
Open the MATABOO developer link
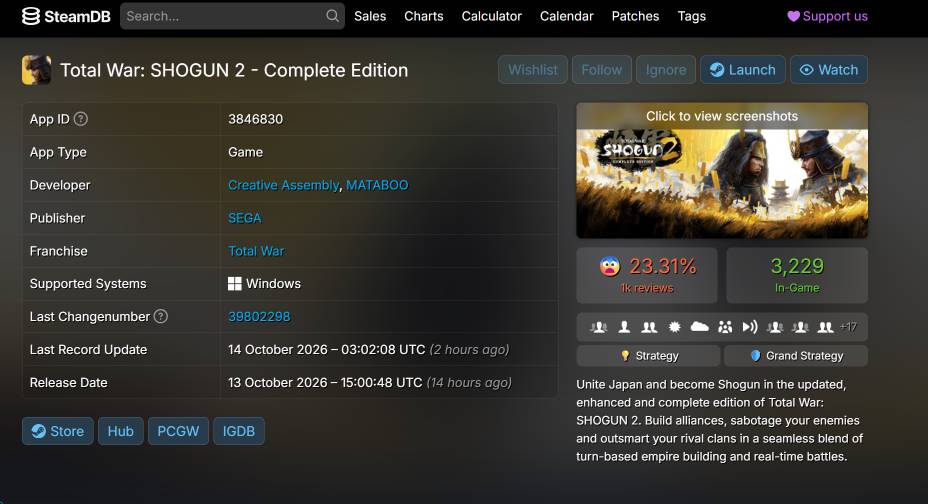(x=377, y=185)
